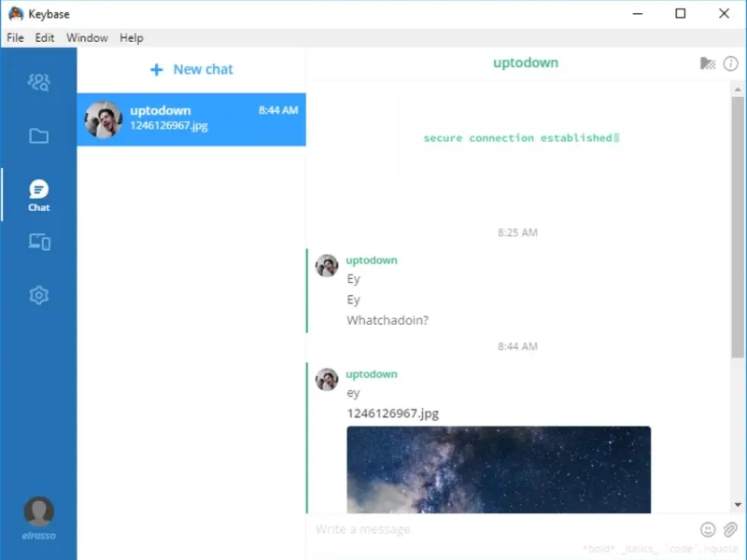This screenshot has height=560, width=747.
Task: Click the Keybase app logo in title bar
Action: point(16,13)
